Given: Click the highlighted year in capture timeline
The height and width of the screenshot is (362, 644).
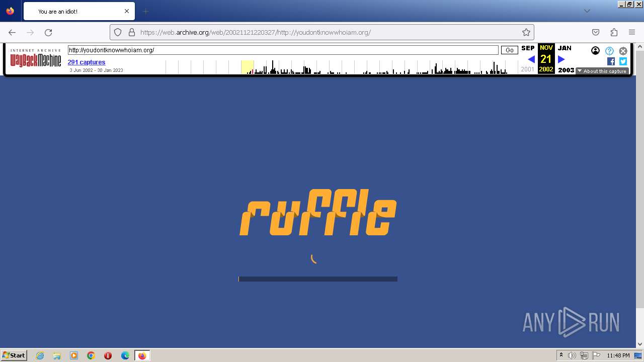Looking at the screenshot, I should [x=247, y=67].
